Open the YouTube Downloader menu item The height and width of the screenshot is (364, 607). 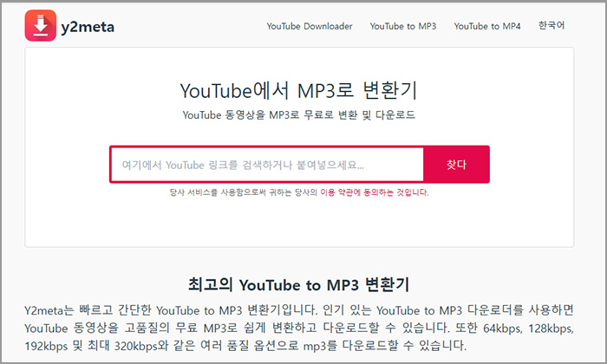[310, 26]
